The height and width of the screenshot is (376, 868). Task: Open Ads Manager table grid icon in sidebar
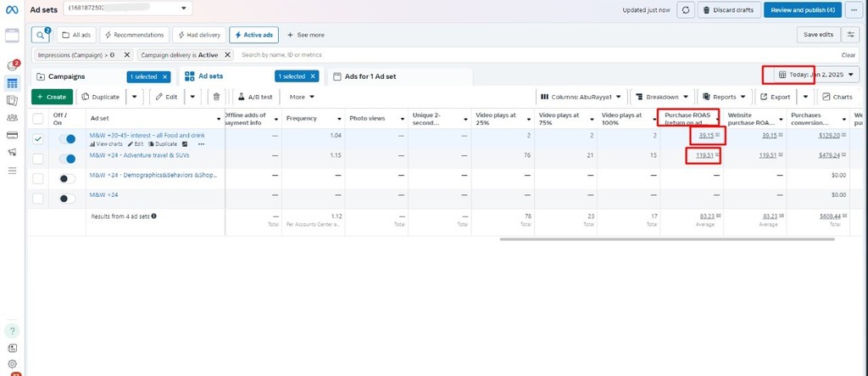click(12, 83)
